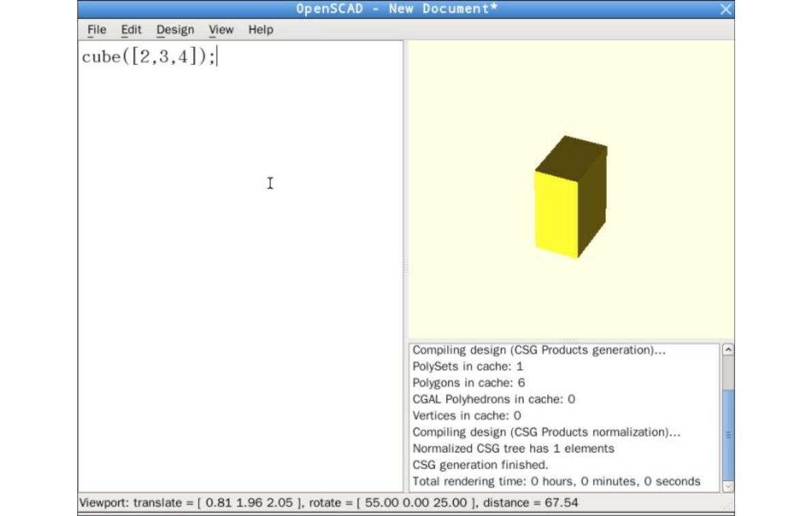Click 'Normalized CSG tree has 1 elements' line
The height and width of the screenshot is (516, 812).
coord(513,448)
